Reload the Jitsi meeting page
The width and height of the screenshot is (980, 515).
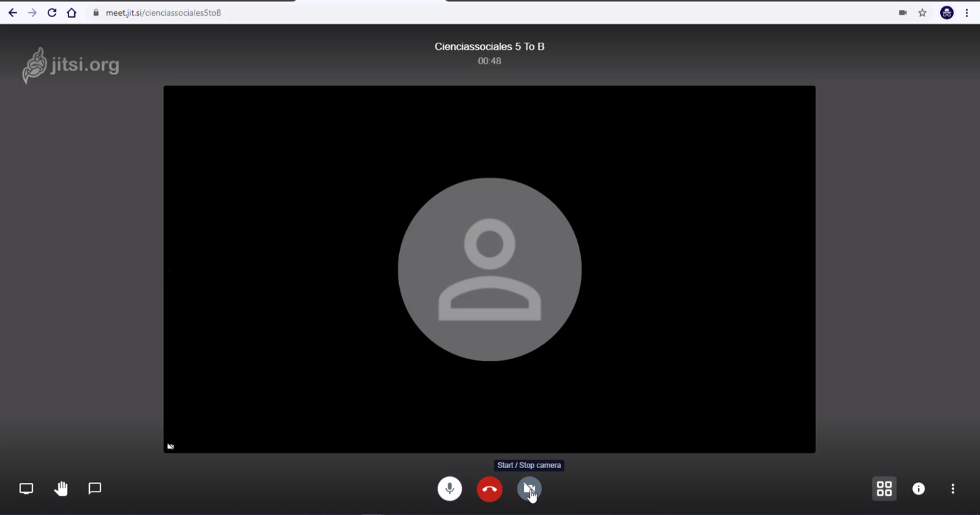52,13
